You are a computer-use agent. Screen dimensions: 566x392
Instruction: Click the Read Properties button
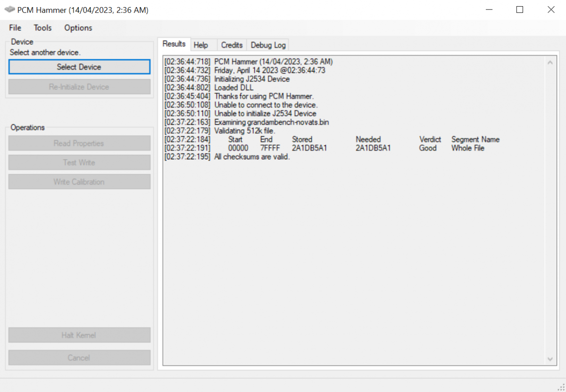click(x=79, y=143)
